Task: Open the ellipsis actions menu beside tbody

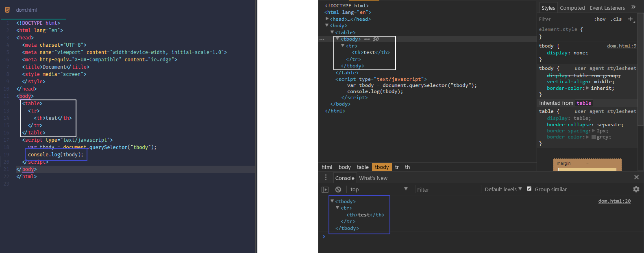Action: pos(322,39)
